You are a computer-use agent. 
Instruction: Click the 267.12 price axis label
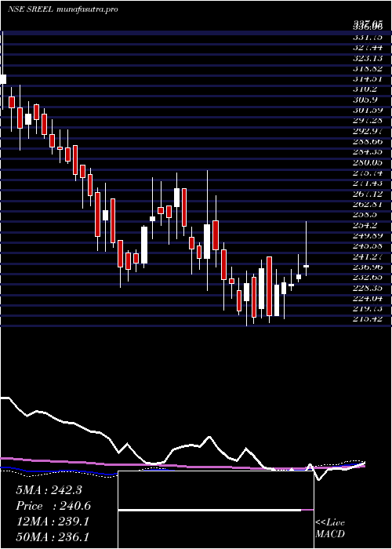click(368, 194)
